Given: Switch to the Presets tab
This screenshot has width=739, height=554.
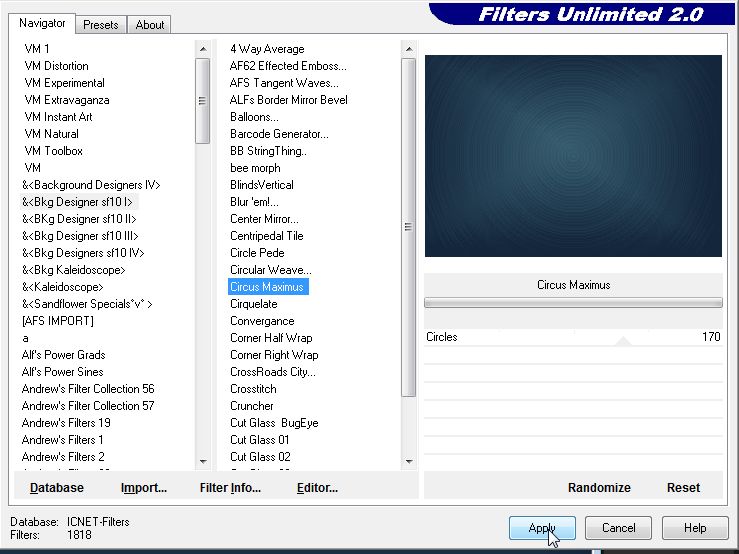Looking at the screenshot, I should [100, 25].
